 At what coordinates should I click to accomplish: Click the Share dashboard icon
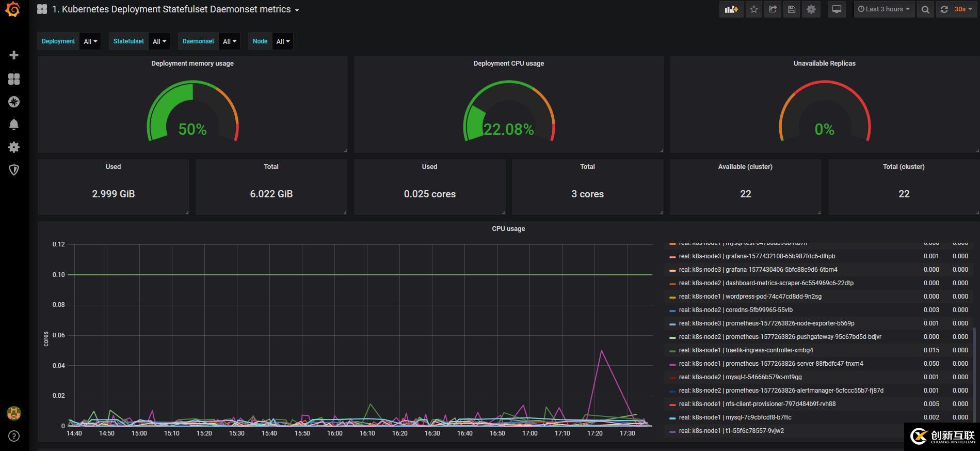click(x=773, y=9)
